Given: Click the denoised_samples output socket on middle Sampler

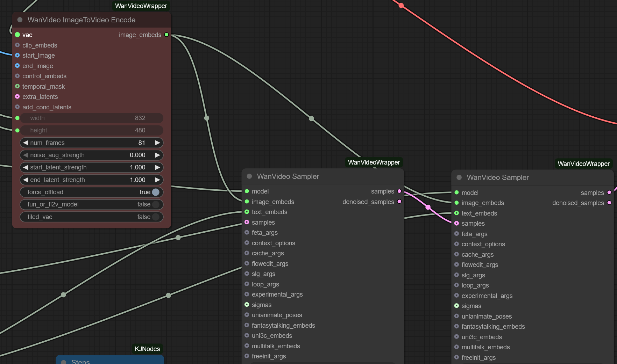Looking at the screenshot, I should [399, 202].
